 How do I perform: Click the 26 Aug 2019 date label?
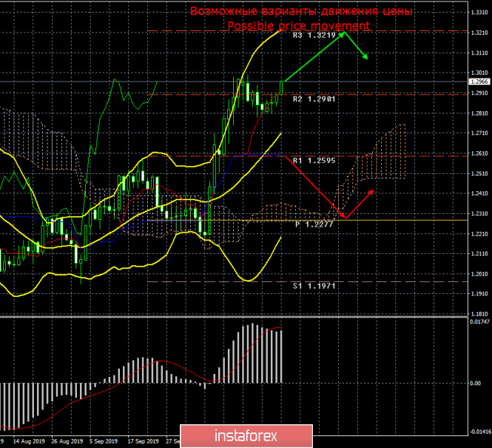67,441
